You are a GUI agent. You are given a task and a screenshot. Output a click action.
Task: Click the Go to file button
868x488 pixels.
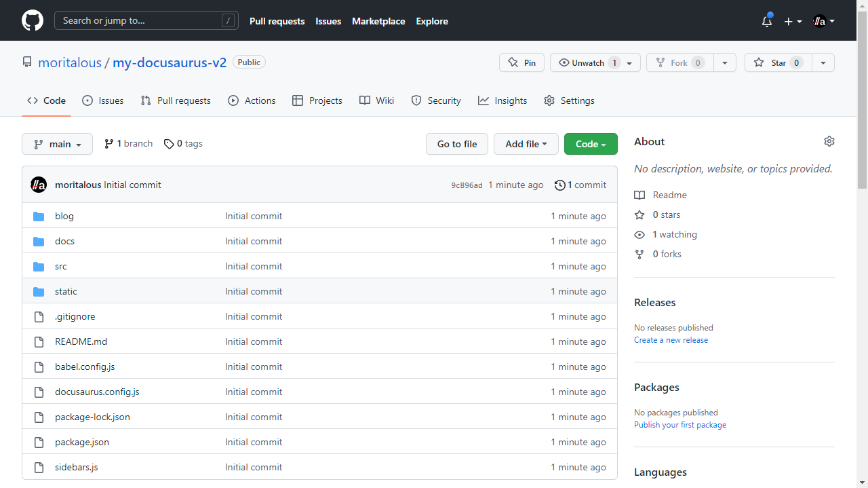point(457,144)
